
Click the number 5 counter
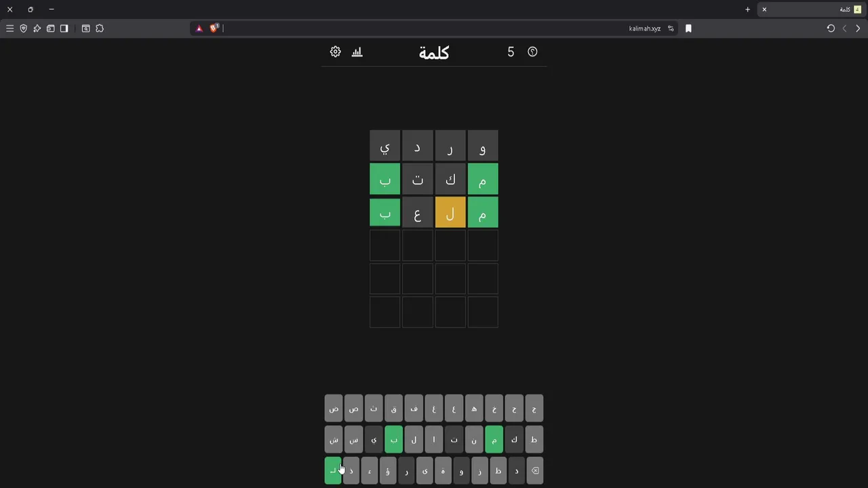[x=511, y=52]
